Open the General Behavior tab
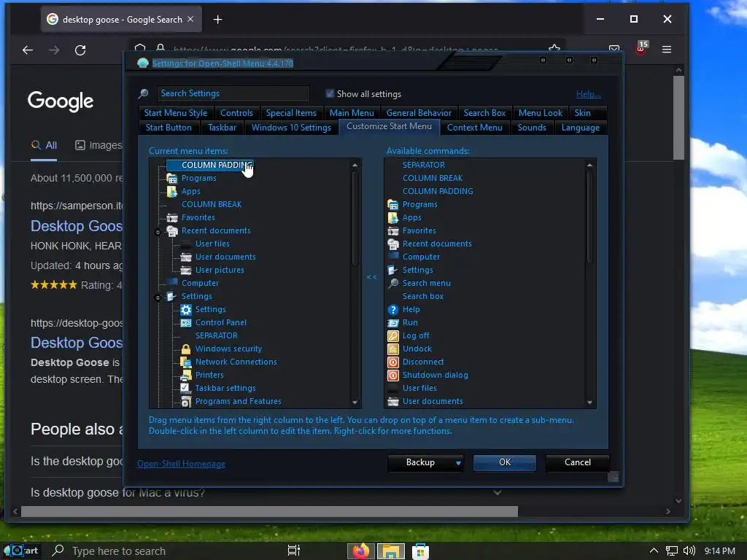747x560 pixels. click(x=419, y=113)
